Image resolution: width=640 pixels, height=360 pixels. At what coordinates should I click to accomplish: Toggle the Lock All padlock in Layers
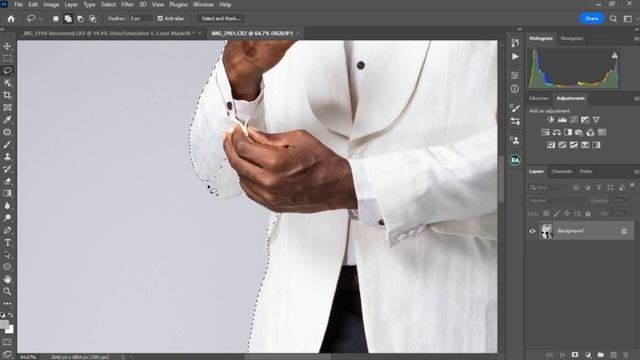[x=588, y=213]
